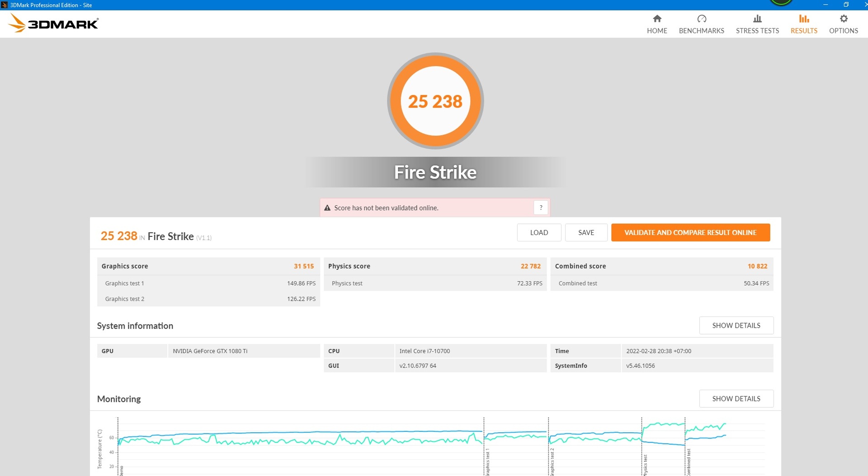Click the Benchmarks gauge icon
The image size is (868, 476).
pos(701,19)
